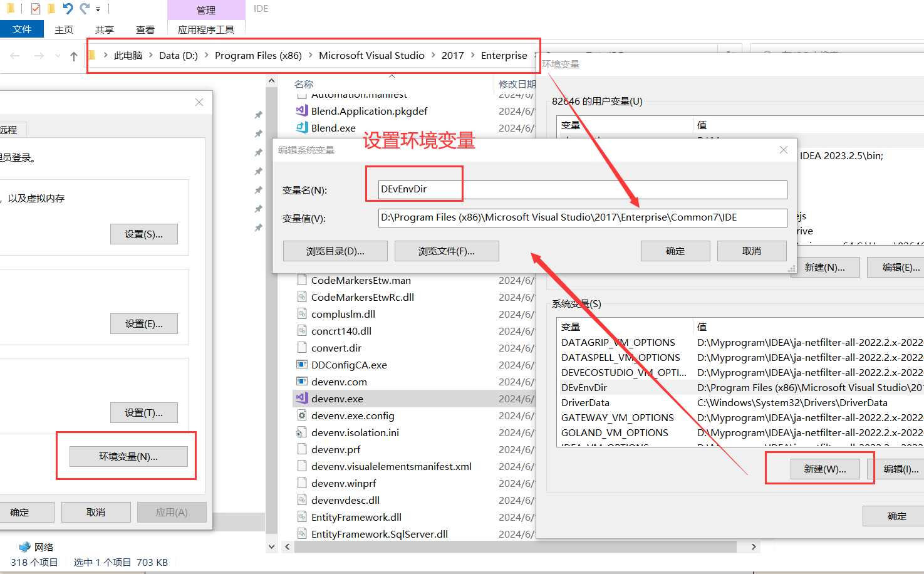The width and height of the screenshot is (924, 574).
Task: Switch to the 主页 ribbon tab
Action: pyautogui.click(x=64, y=29)
